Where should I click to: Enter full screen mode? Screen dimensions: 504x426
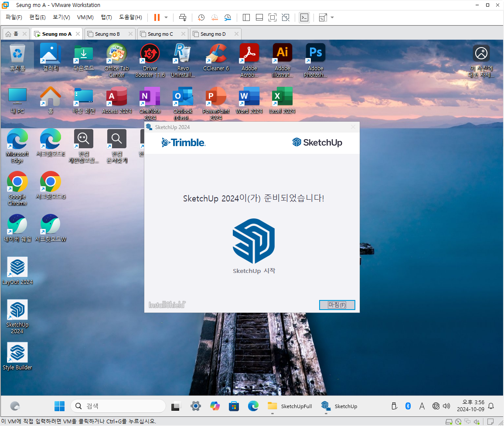tap(272, 17)
